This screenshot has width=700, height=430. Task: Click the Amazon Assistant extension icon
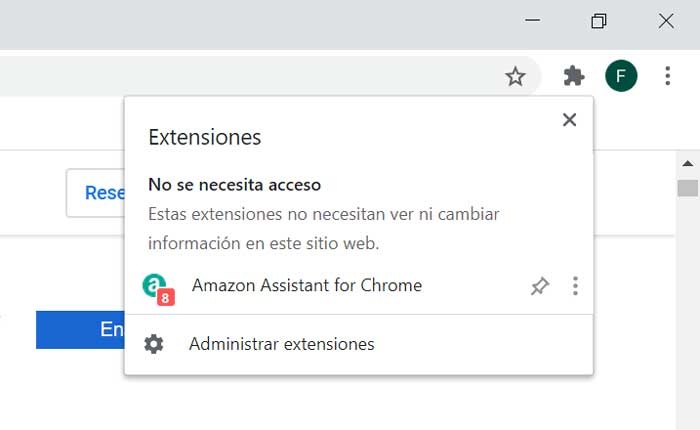coord(156,287)
